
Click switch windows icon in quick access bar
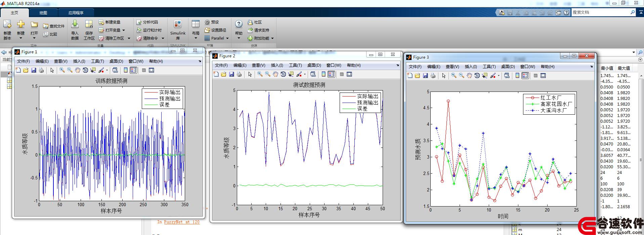click(558, 12)
